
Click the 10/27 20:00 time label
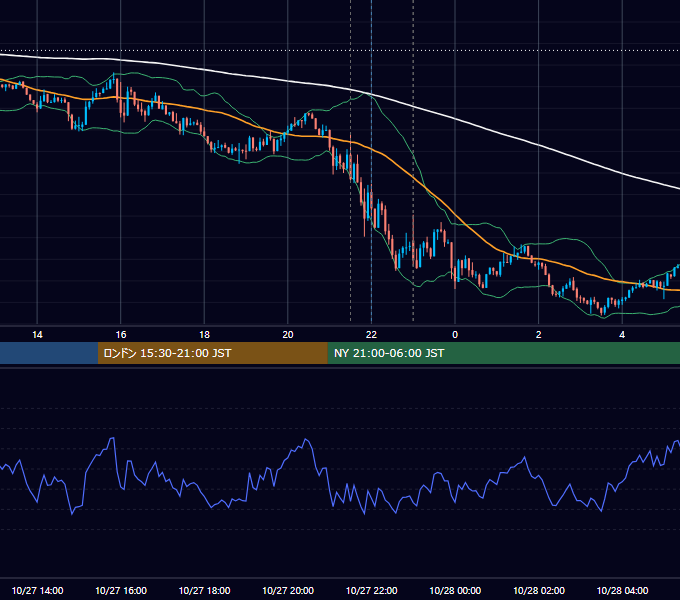(288, 590)
